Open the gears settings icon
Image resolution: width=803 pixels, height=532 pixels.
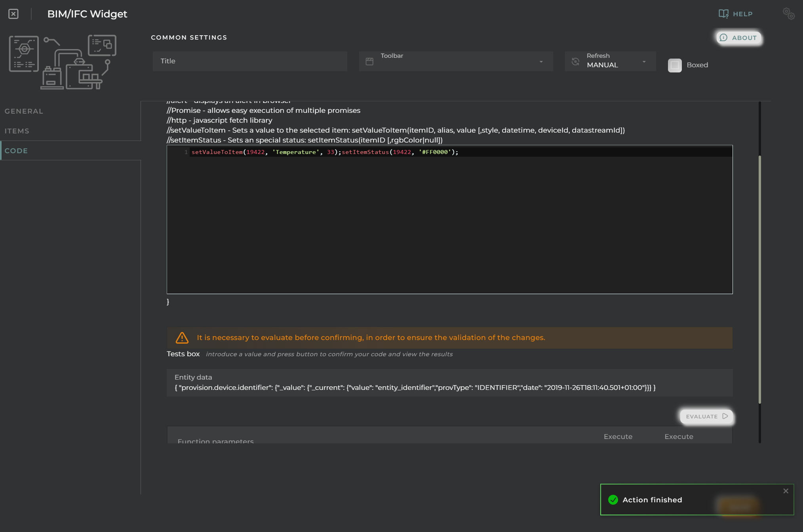pyautogui.click(x=788, y=14)
